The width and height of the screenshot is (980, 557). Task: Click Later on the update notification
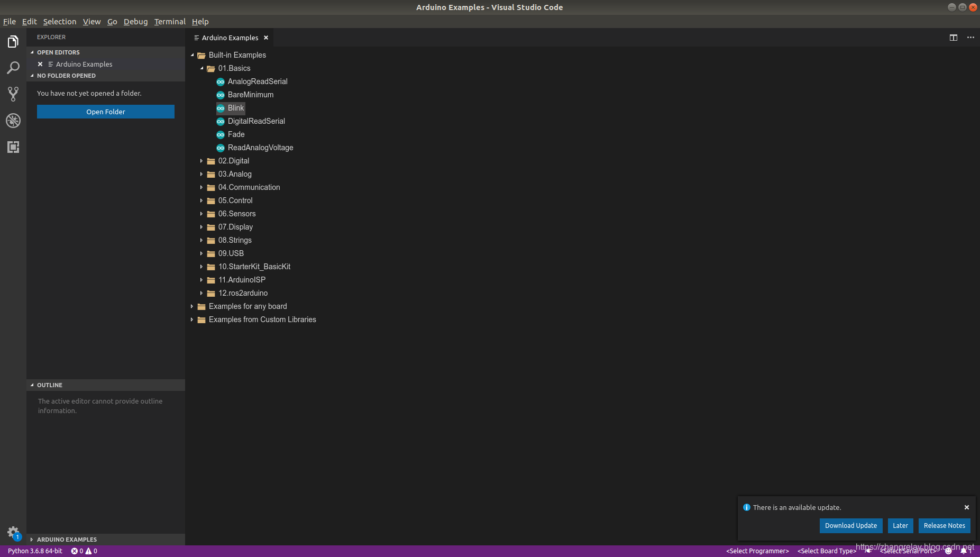coord(900,525)
